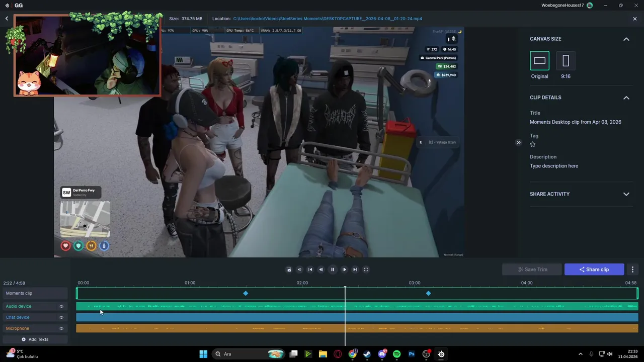Jump to the end of the clip
Viewport: 644px width, 362px height.
[x=355, y=269]
